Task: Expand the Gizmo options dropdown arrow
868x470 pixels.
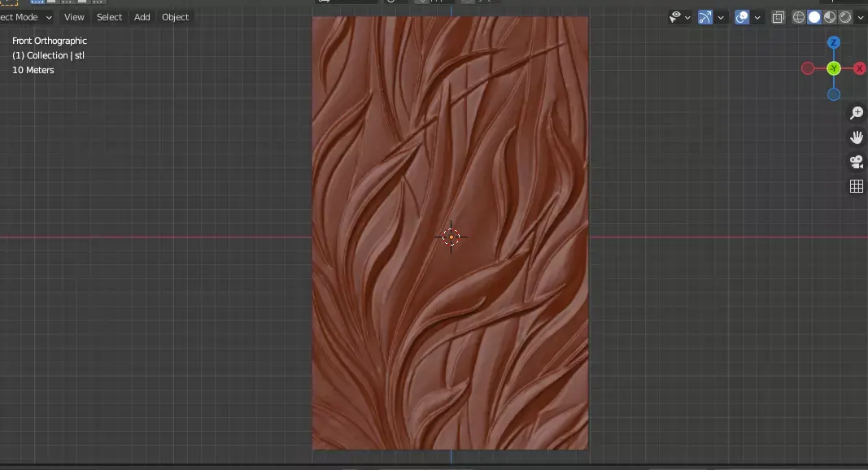Action: click(x=721, y=18)
